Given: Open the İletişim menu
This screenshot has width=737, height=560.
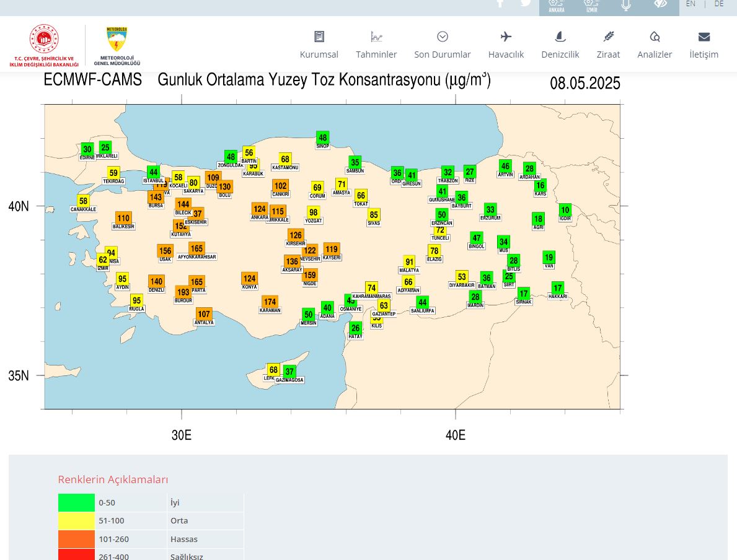Looking at the screenshot, I should [x=704, y=45].
